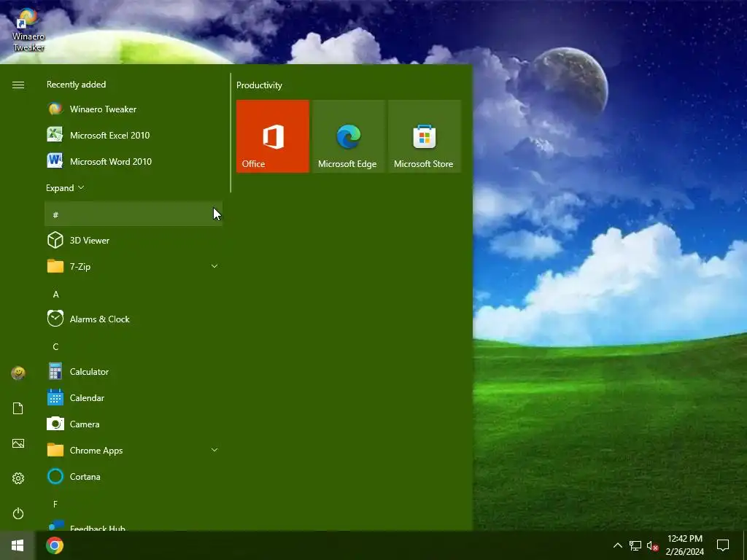
Task: Open Microsoft Excel 2010
Action: (x=133, y=135)
